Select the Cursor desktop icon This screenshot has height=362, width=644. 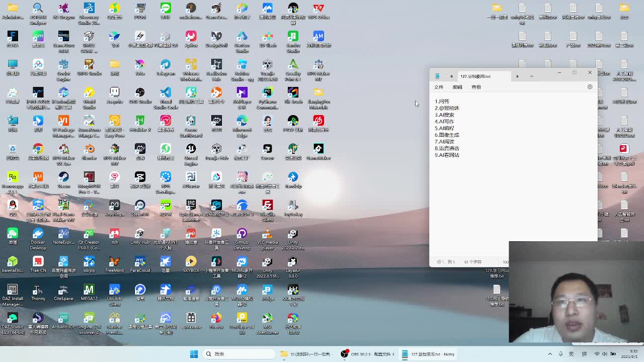(x=268, y=152)
